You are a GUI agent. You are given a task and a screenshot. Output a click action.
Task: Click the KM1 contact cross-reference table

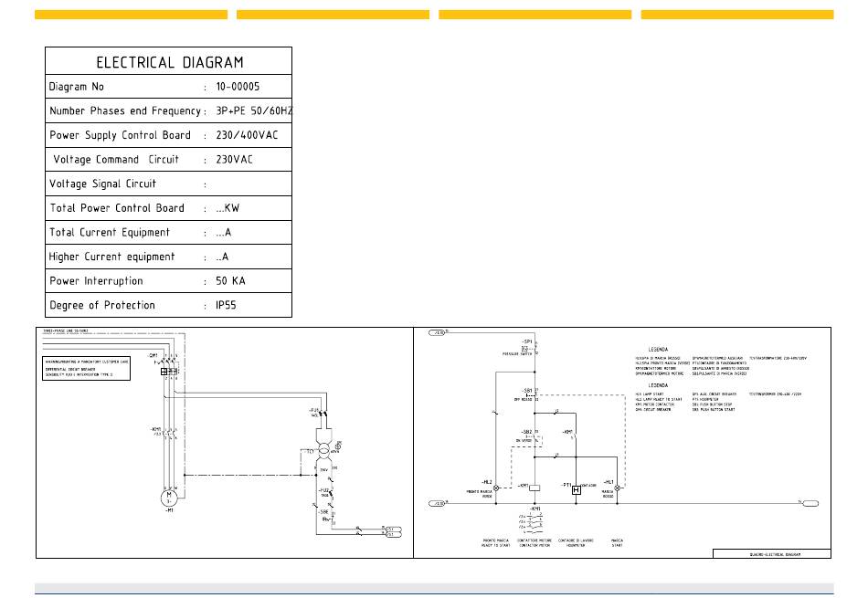[x=531, y=522]
